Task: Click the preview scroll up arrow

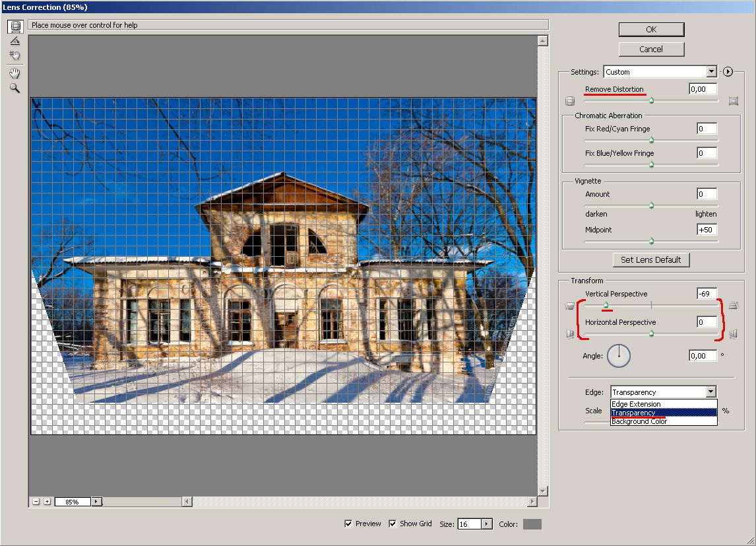Action: point(543,41)
